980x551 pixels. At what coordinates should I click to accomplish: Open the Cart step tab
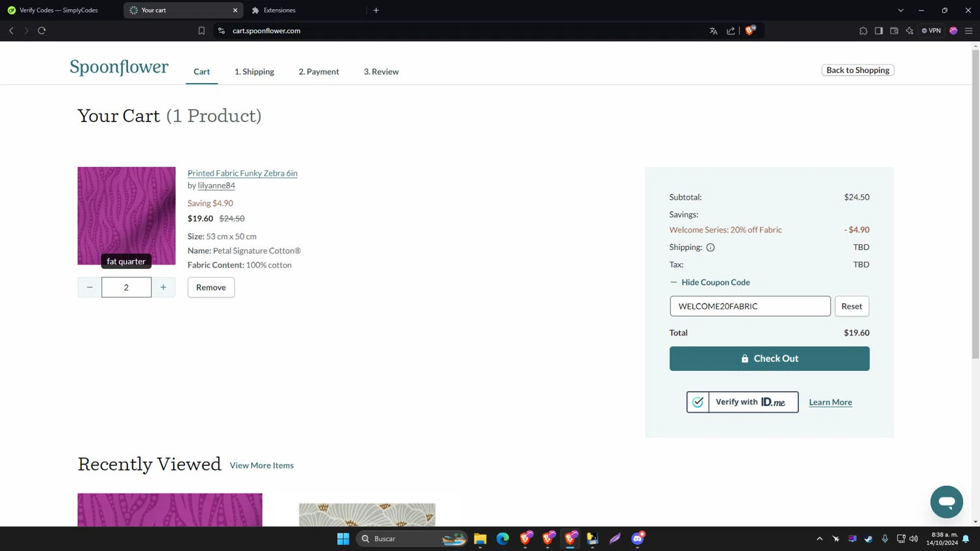pyautogui.click(x=201, y=72)
